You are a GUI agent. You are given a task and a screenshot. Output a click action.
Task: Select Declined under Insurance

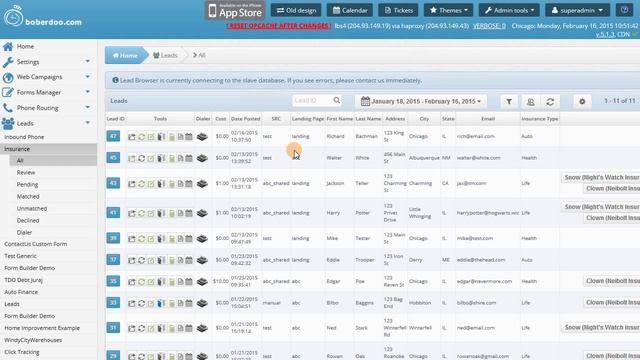tap(28, 220)
